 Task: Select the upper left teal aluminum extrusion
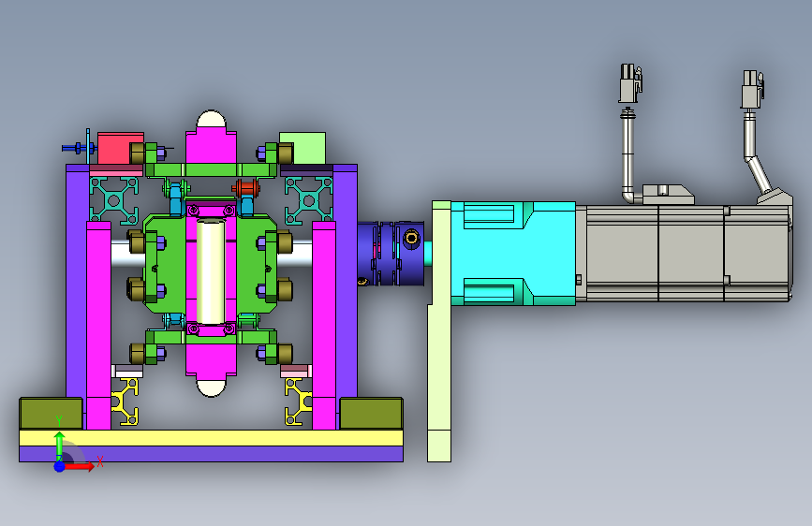coord(114,200)
